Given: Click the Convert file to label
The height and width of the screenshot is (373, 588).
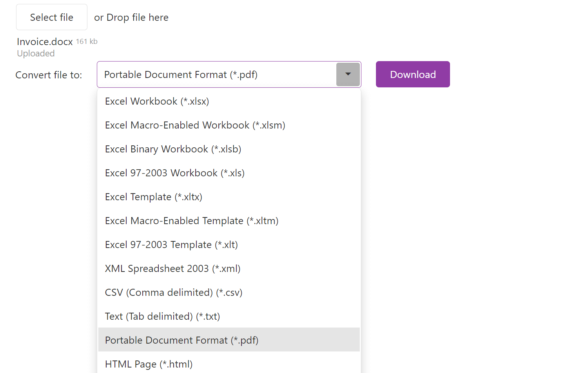Looking at the screenshot, I should (x=49, y=75).
